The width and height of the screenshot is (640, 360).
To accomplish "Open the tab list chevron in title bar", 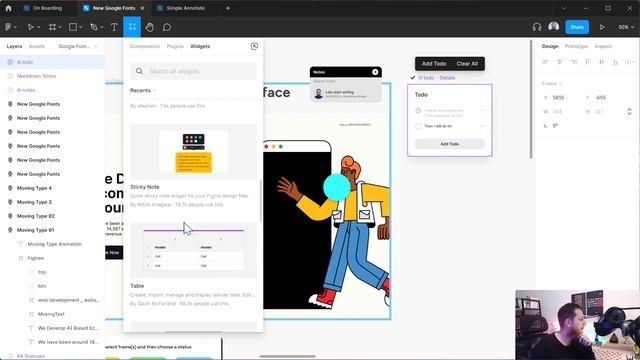I will 564,8.
